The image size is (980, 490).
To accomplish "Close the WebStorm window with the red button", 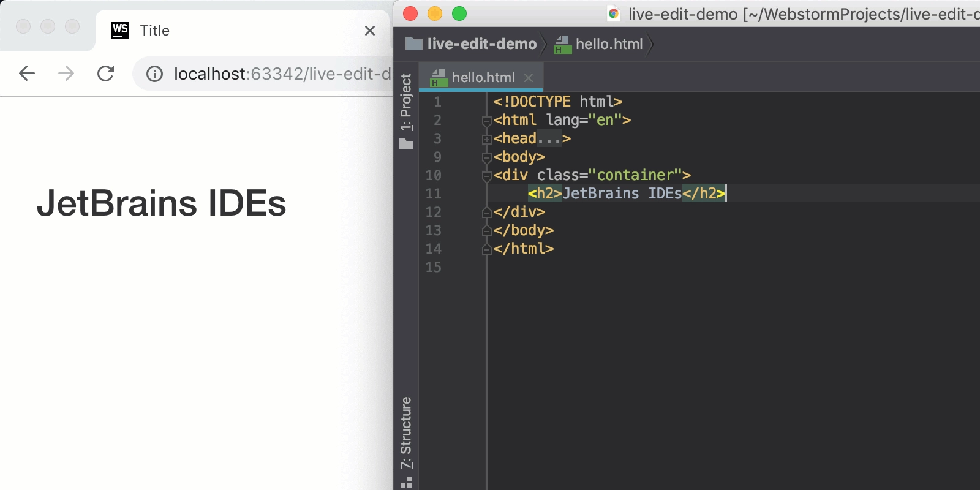I will point(410,13).
